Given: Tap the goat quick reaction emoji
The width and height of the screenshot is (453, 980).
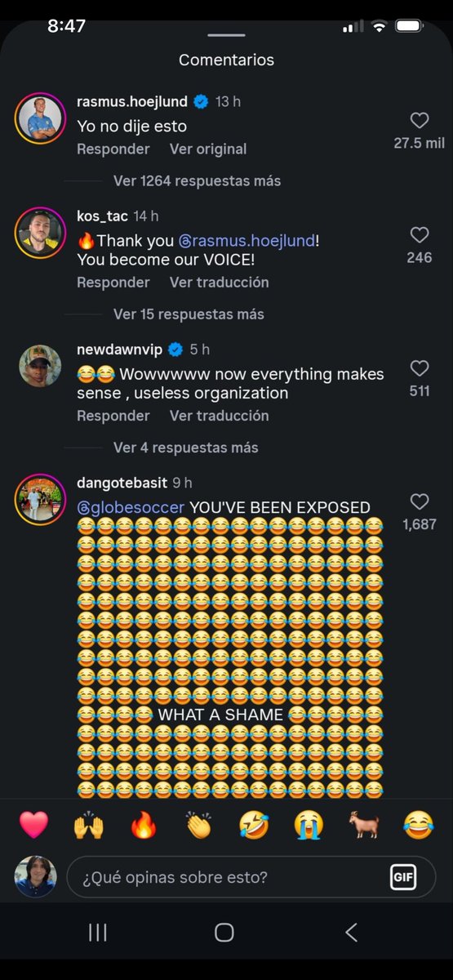Looking at the screenshot, I should click(x=363, y=826).
